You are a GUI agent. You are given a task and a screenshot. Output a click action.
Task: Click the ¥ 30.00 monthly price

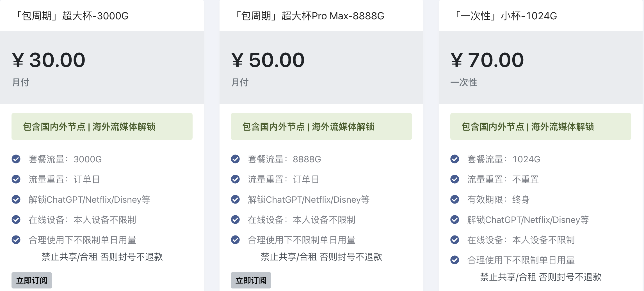click(49, 60)
